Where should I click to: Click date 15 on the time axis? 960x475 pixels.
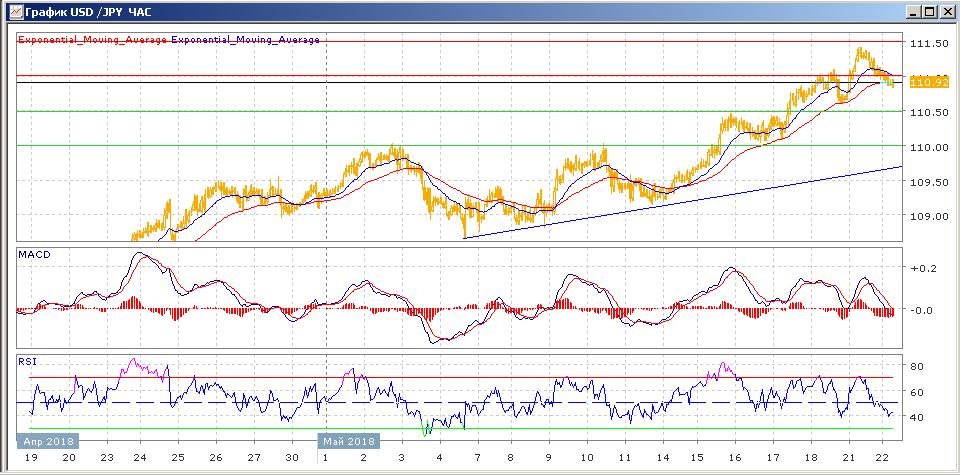pos(697,457)
